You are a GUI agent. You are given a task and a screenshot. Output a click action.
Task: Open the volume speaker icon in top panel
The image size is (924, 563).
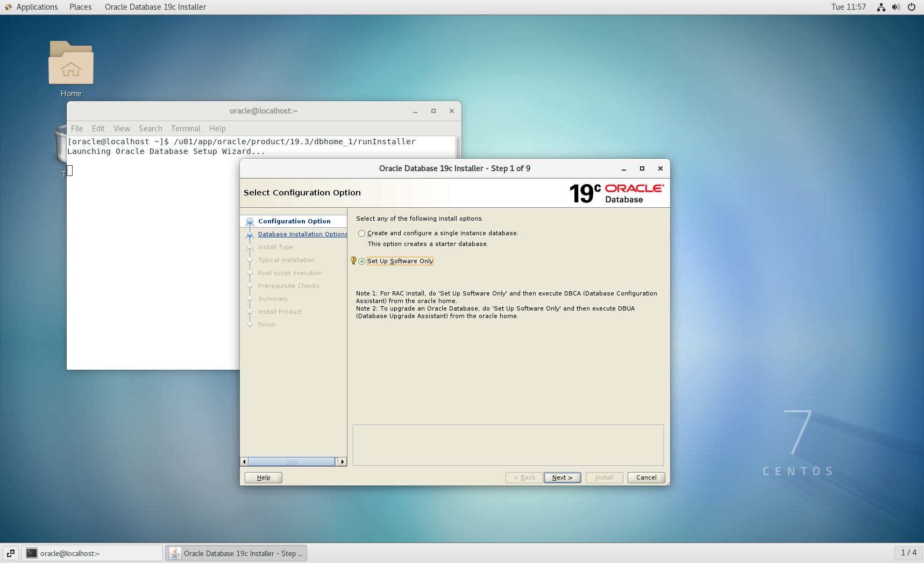[x=896, y=7]
